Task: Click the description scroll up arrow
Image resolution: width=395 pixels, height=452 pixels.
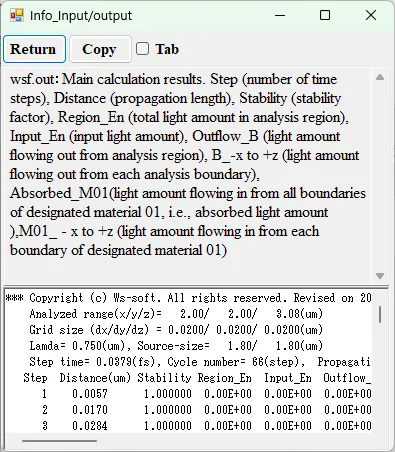Action: tap(380, 77)
